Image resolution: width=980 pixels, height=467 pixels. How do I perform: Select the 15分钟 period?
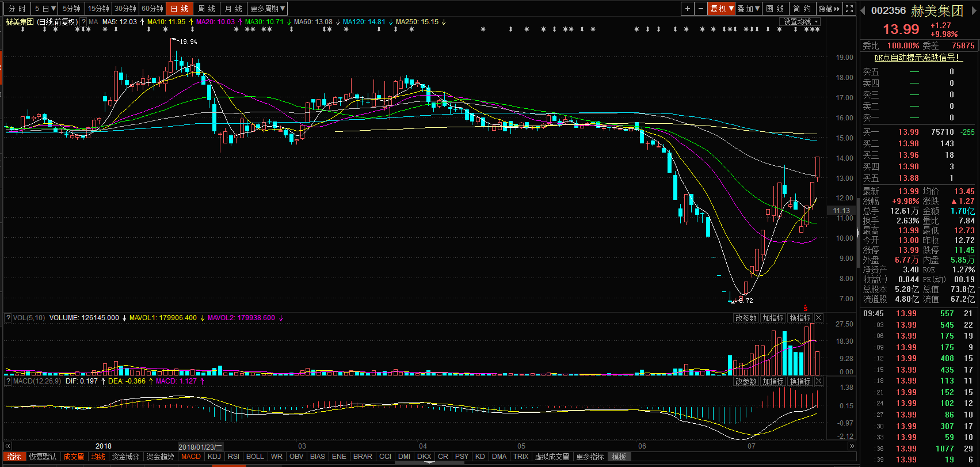click(x=98, y=9)
